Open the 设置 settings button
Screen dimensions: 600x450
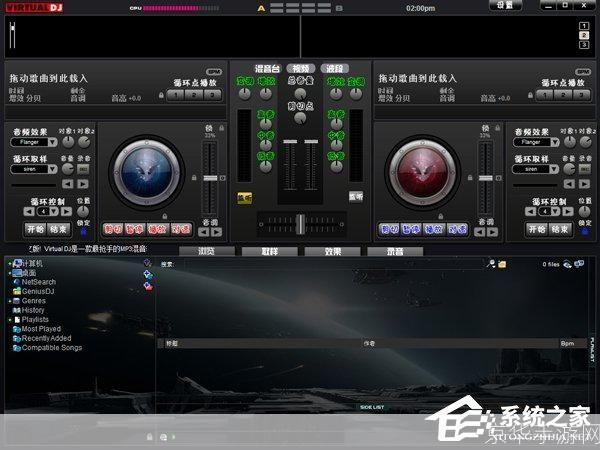pos(505,6)
